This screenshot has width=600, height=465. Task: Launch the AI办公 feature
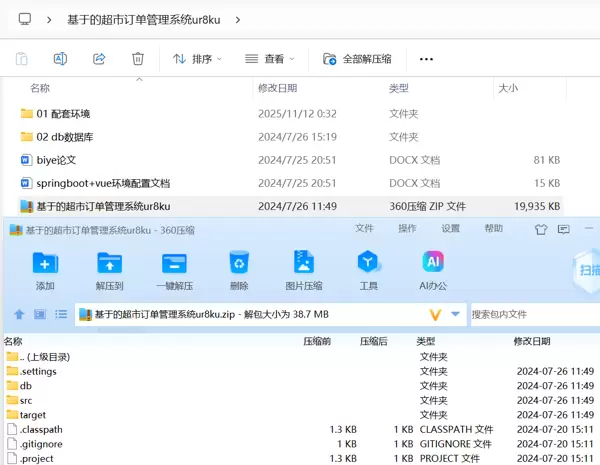point(433,264)
